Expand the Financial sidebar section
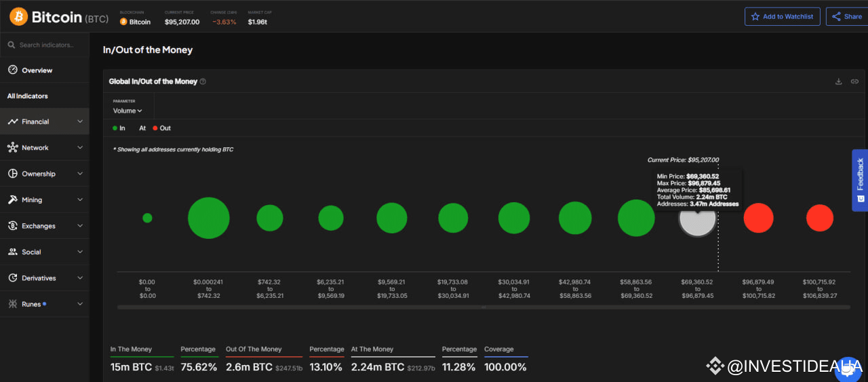This screenshot has height=382, width=868. pos(45,121)
